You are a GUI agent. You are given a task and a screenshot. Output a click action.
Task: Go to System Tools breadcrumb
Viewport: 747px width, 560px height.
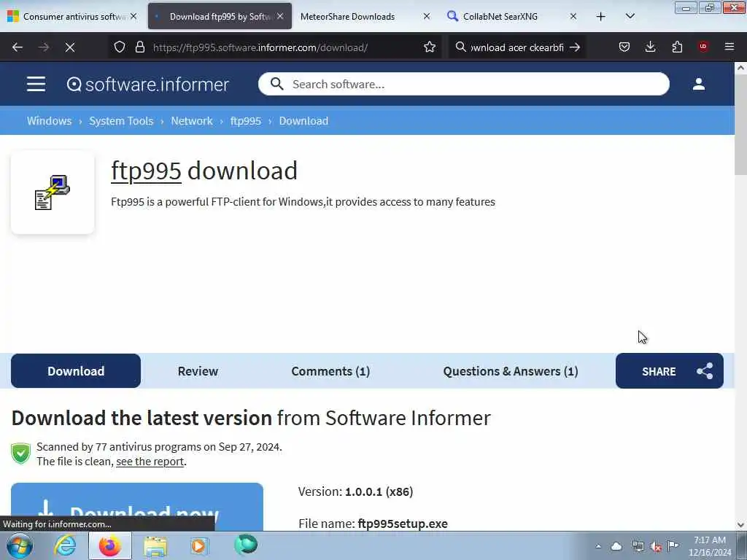coord(121,121)
